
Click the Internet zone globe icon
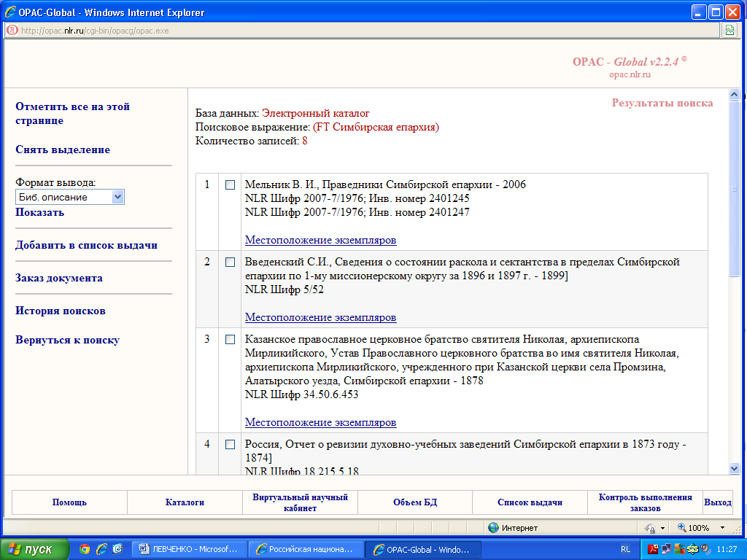[494, 528]
